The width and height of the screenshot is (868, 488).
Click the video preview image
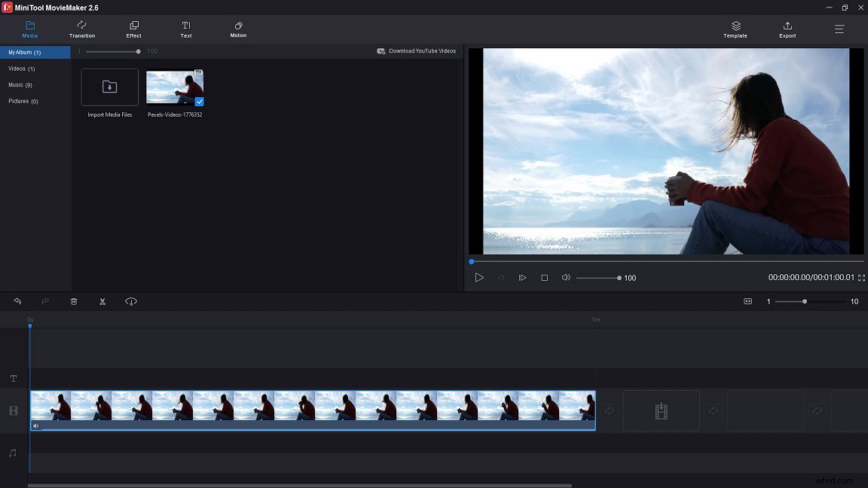pos(666,151)
